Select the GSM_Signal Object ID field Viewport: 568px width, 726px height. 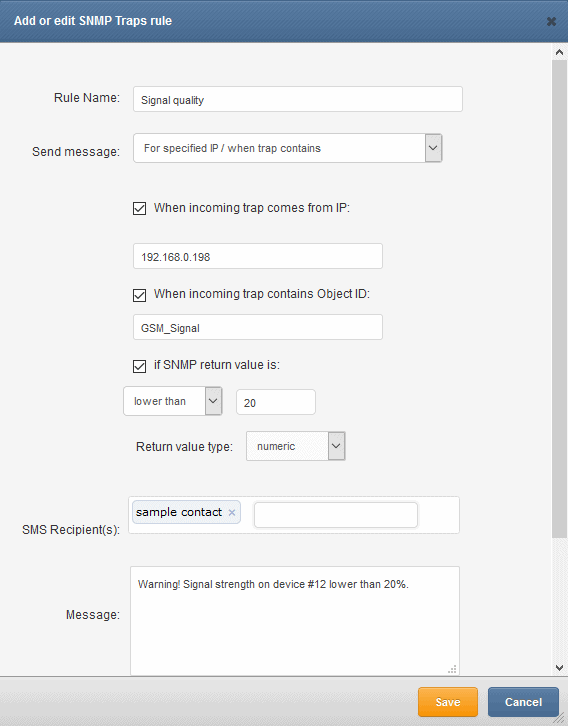click(x=258, y=327)
